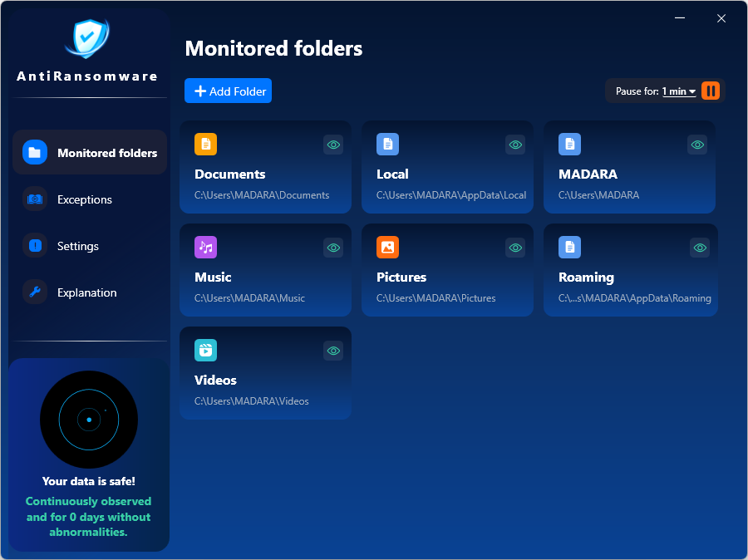Select the Pictures folder name
This screenshot has width=748, height=560.
(x=401, y=278)
